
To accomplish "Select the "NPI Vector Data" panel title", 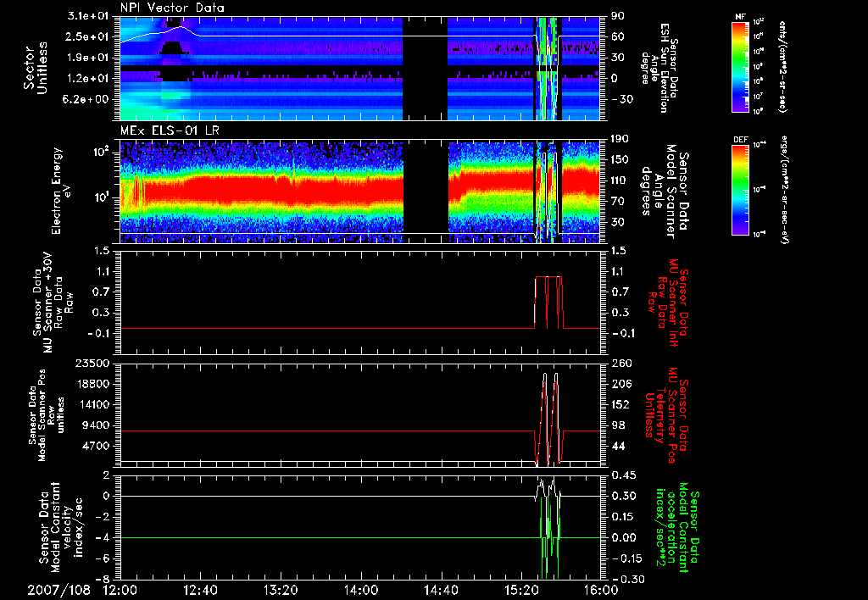I will coord(172,8).
